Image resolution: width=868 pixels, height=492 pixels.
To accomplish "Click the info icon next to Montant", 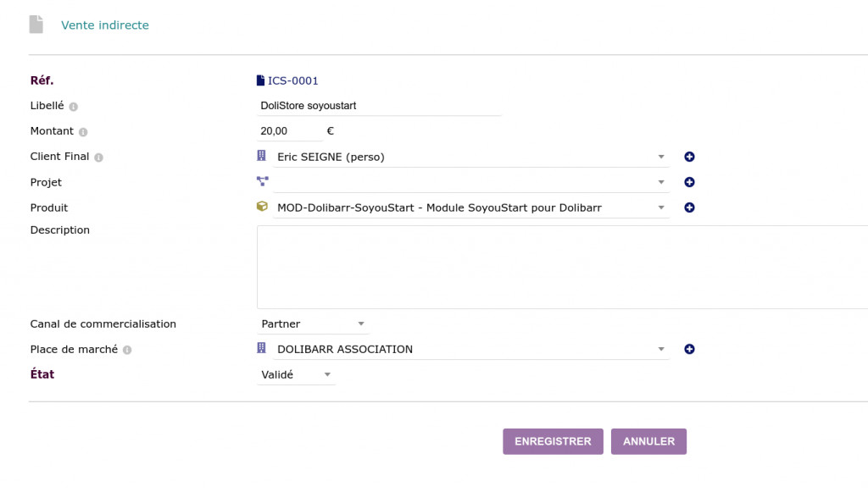I will (x=83, y=132).
